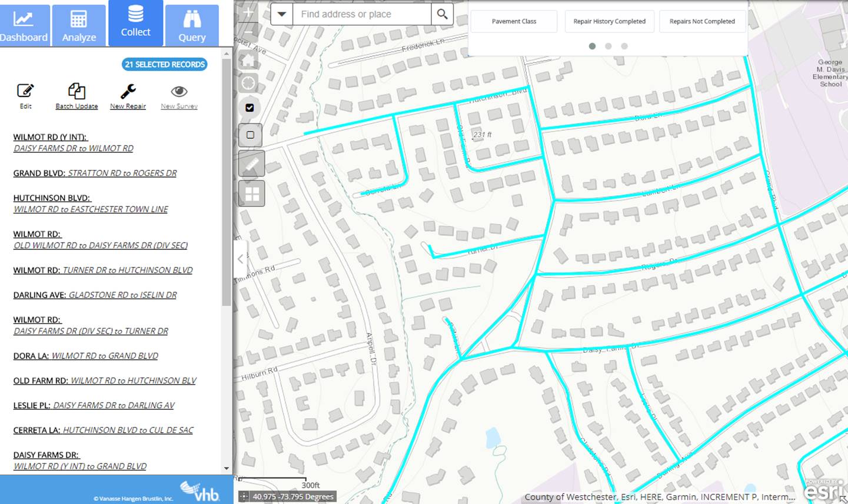The width and height of the screenshot is (848, 504).
Task: Create a New Repair with wrench icon
Action: point(128,91)
